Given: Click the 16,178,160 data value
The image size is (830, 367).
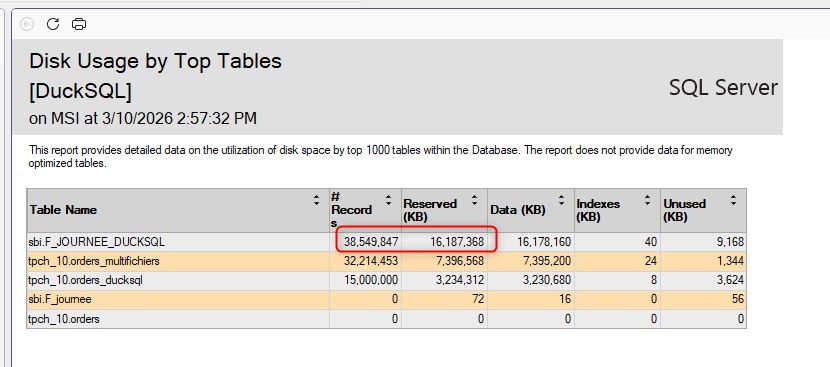Looking at the screenshot, I should (544, 242).
